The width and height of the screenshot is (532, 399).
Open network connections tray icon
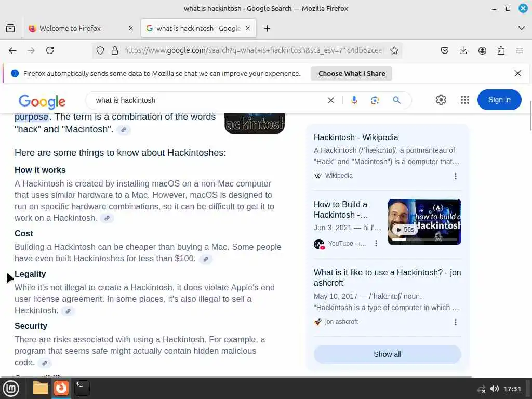[481, 389]
